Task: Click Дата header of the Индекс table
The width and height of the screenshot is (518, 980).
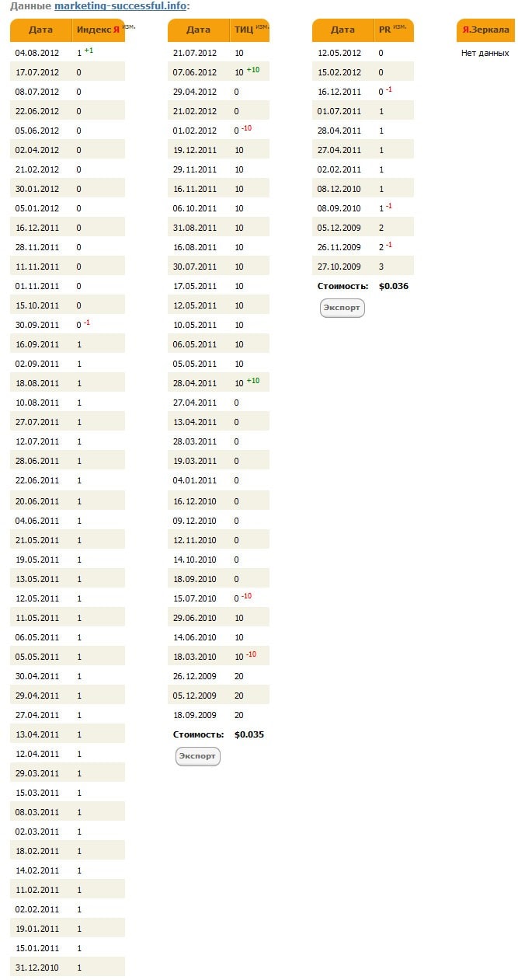Action: pyautogui.click(x=41, y=30)
